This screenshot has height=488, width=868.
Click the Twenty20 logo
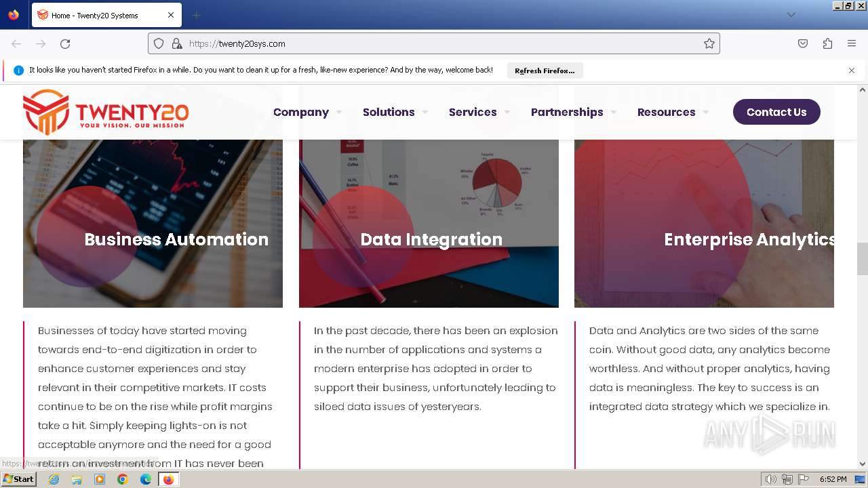106,113
